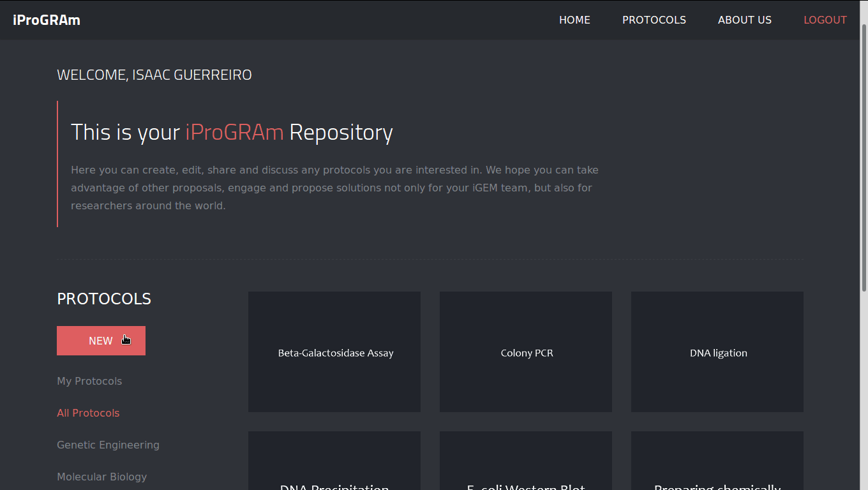The image size is (868, 490).
Task: Filter by Genetic Engineering category
Action: coord(108,445)
